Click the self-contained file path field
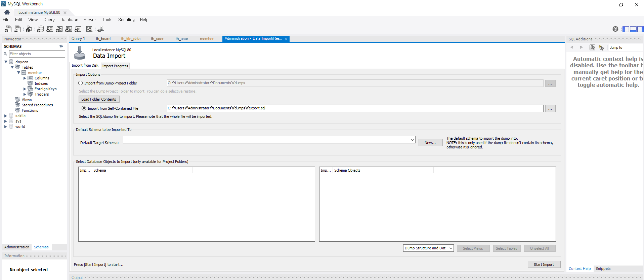 coord(355,108)
